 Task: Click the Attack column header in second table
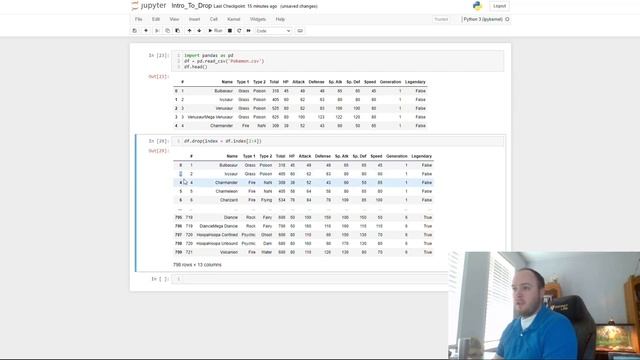305,156
